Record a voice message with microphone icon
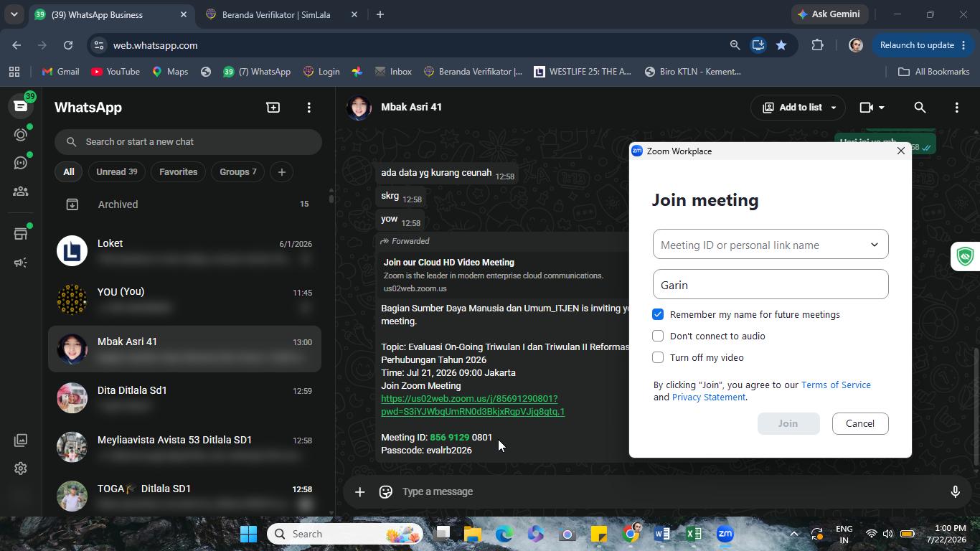 coord(955,491)
